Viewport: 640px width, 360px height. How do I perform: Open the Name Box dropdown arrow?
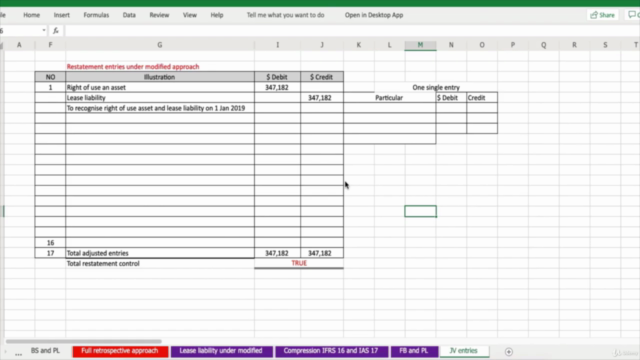[44, 31]
